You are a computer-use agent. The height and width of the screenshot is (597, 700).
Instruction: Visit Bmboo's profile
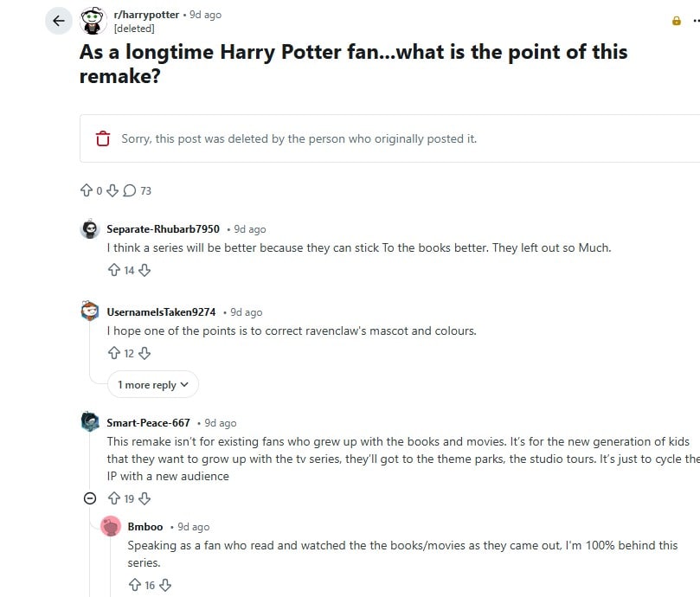[x=145, y=526]
